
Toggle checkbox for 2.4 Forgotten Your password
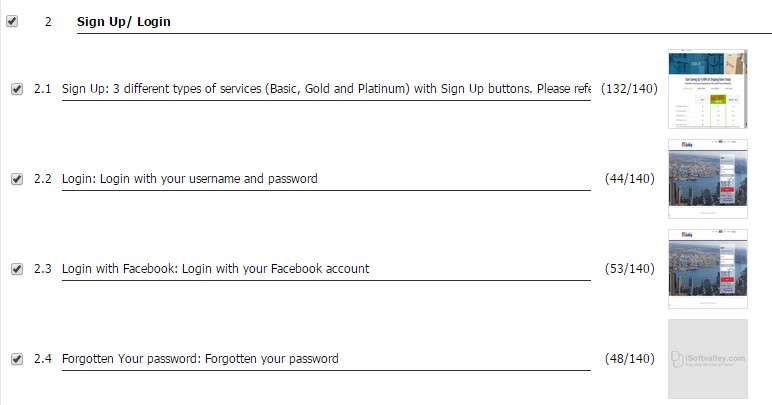pos(17,359)
